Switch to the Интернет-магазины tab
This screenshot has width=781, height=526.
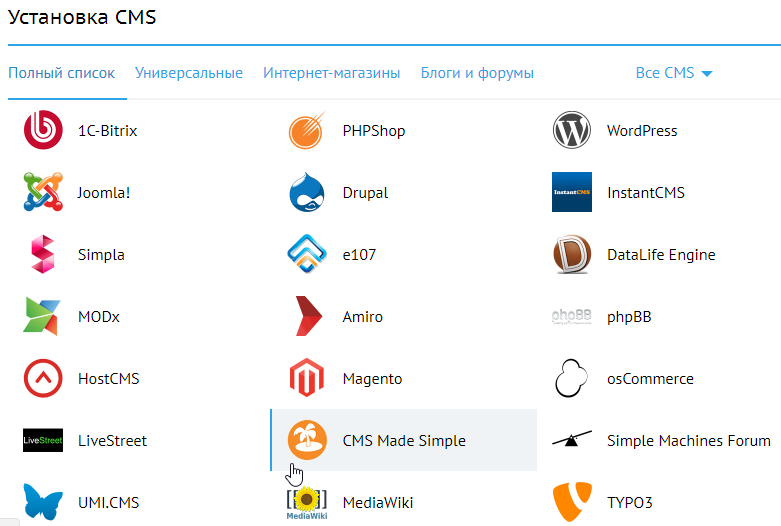tap(332, 73)
